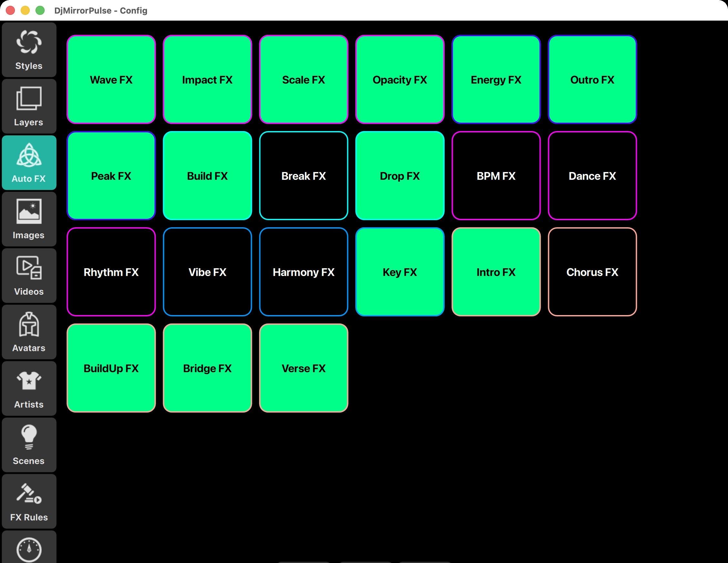The height and width of the screenshot is (563, 728).
Task: Enable the Vibe FX pad
Action: [x=207, y=272]
